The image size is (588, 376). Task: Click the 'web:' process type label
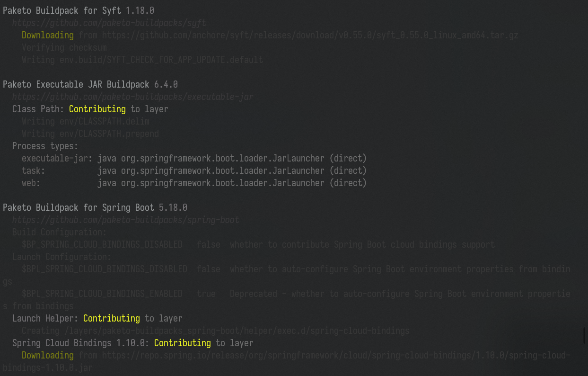31,183
